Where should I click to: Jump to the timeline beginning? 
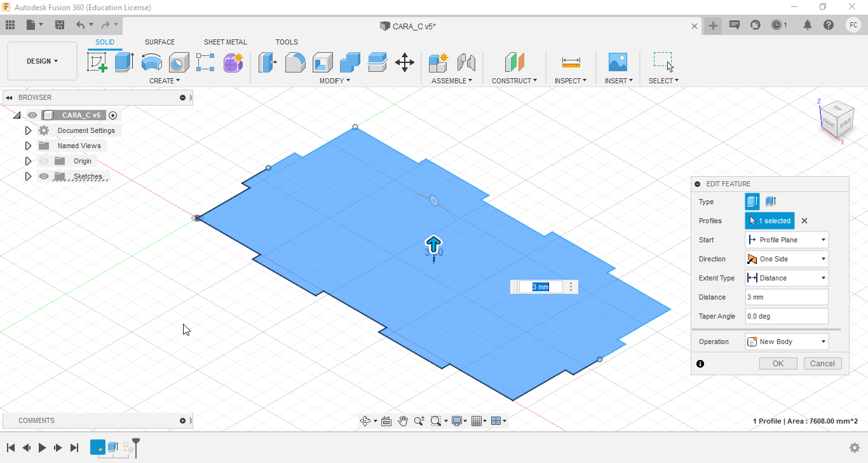click(x=11, y=448)
